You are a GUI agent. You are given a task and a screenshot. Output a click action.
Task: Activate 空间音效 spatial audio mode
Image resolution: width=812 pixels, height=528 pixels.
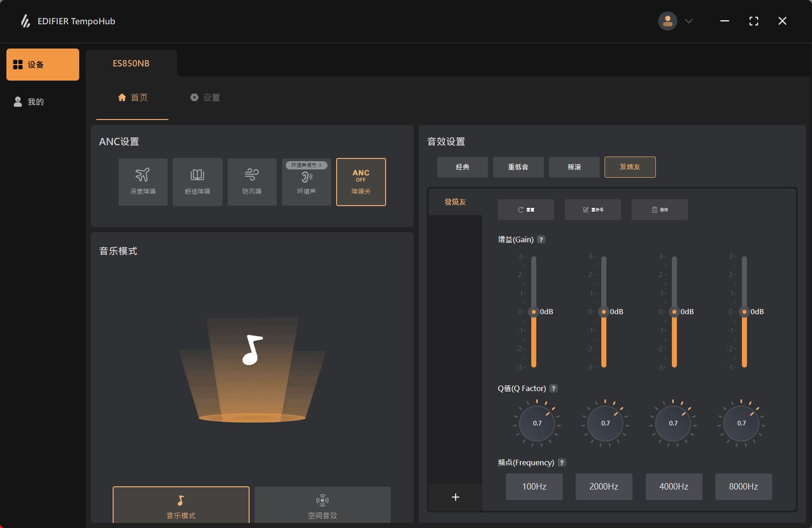[x=322, y=505]
